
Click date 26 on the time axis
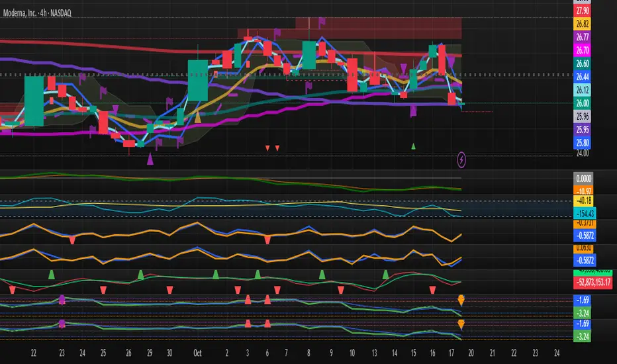(x=128, y=353)
